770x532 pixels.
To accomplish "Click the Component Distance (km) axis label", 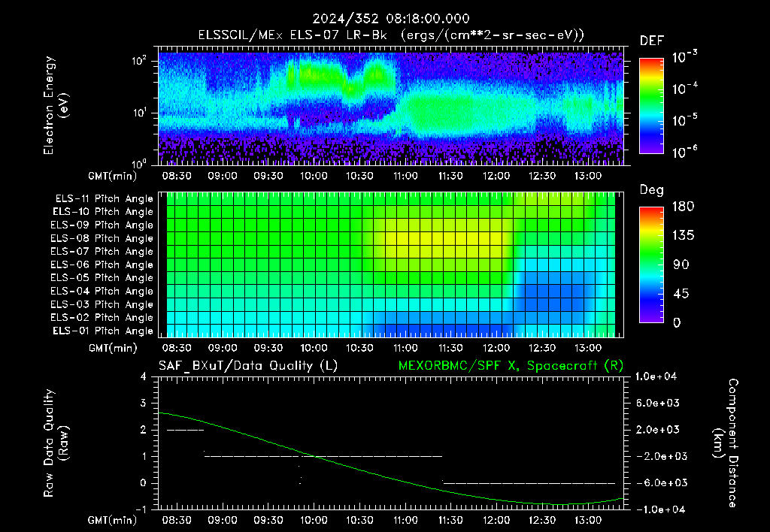I will 726,443.
